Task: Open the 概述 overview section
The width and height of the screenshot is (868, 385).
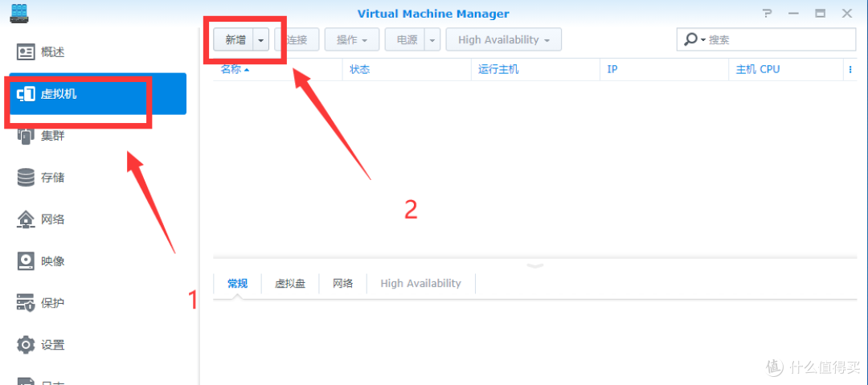Action: coord(97,52)
